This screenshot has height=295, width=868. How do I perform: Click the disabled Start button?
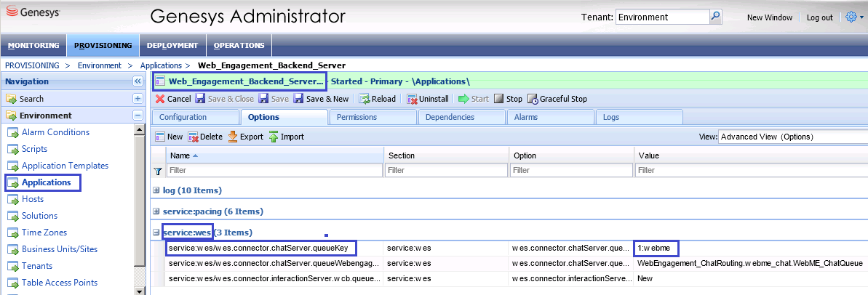click(x=474, y=99)
